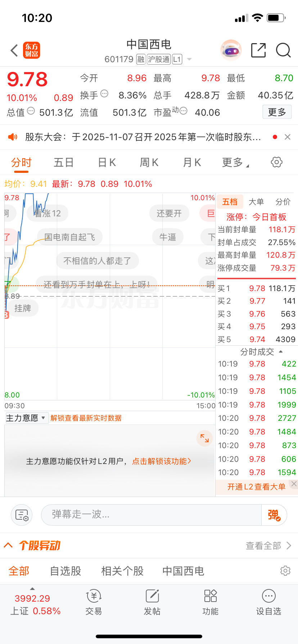298x644 pixels.
Task: Select the 分价 tab
Action: click(283, 202)
